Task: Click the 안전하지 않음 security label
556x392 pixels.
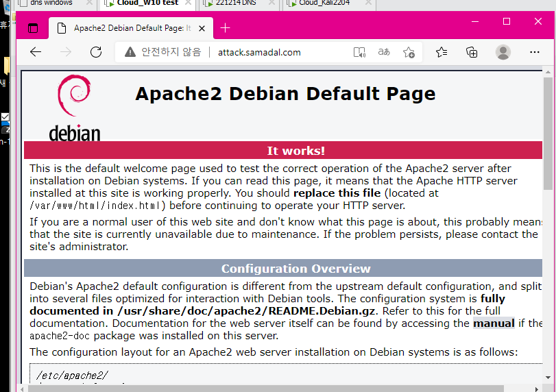Action: point(171,52)
